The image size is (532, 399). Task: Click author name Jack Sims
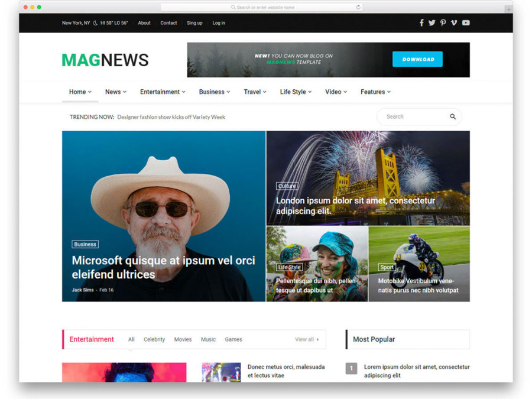pyautogui.click(x=82, y=290)
